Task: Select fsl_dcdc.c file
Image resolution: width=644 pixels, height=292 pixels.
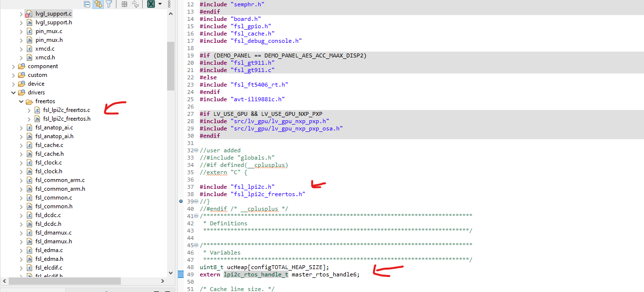Action: (48, 215)
